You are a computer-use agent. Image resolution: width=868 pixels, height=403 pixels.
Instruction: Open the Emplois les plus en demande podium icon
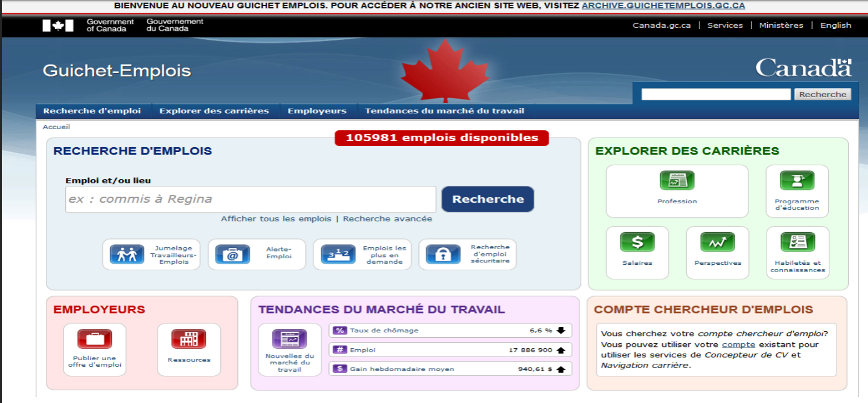point(338,255)
